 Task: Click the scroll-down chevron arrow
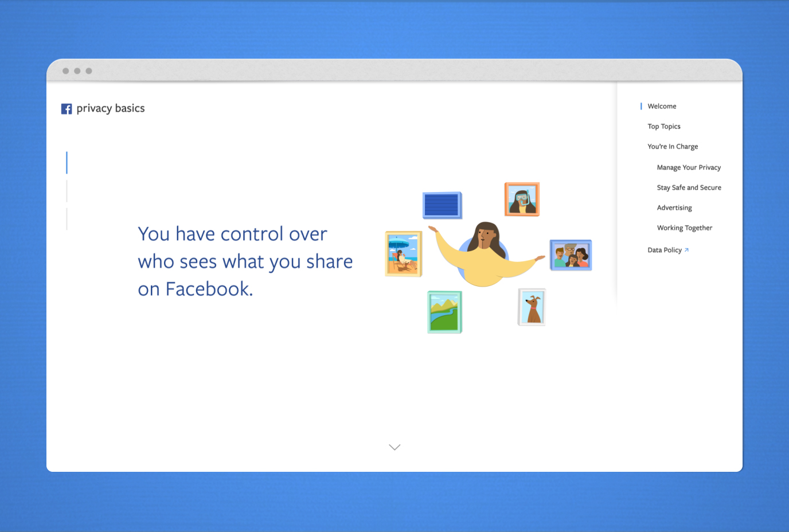coord(394,447)
